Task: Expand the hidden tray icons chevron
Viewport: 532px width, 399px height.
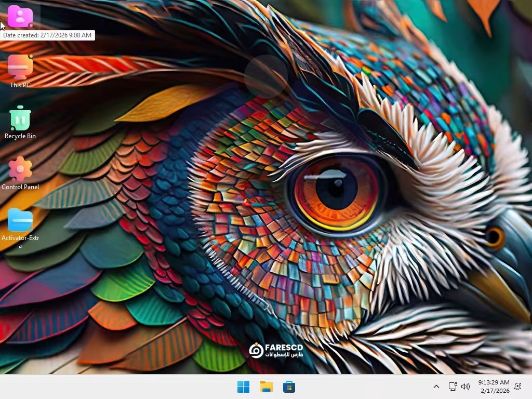Action: [x=436, y=387]
